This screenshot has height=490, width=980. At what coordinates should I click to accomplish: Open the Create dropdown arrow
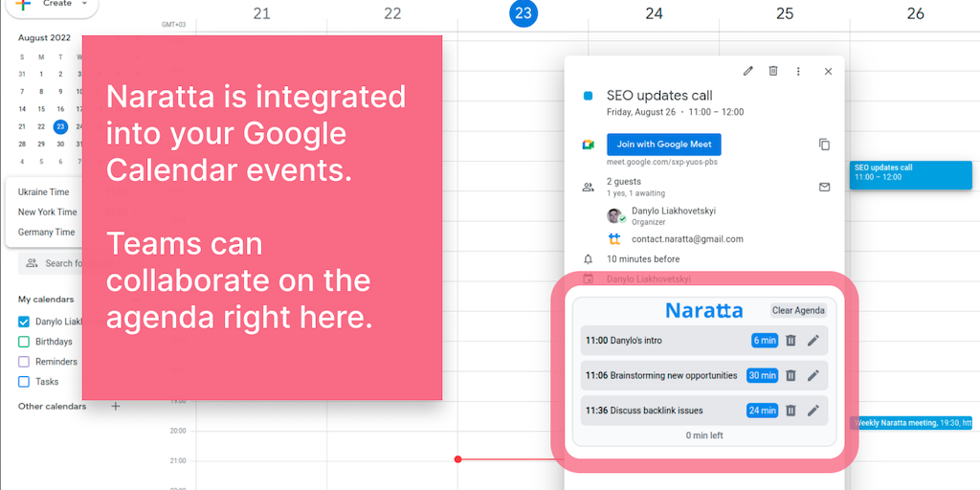(x=84, y=3)
